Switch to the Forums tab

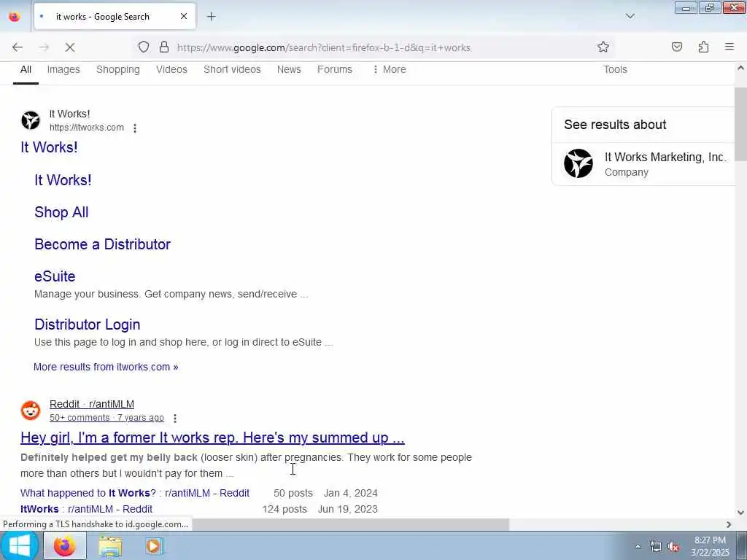coord(334,69)
